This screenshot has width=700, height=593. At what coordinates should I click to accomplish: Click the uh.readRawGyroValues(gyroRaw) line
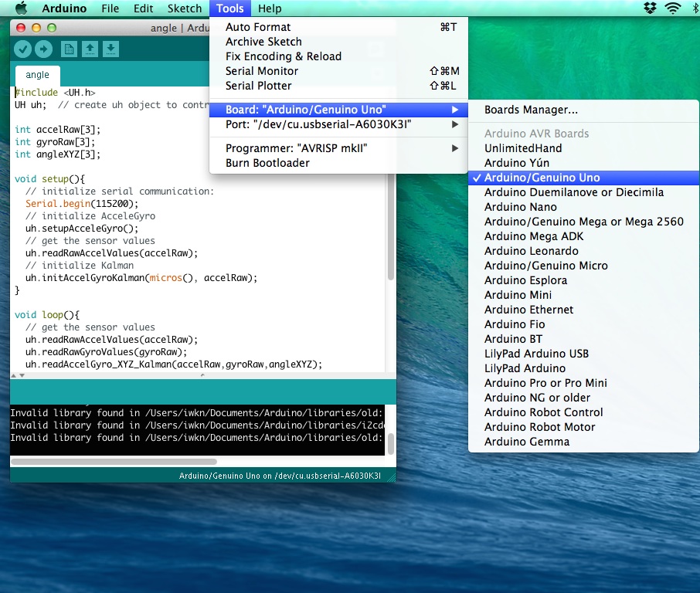tap(107, 352)
